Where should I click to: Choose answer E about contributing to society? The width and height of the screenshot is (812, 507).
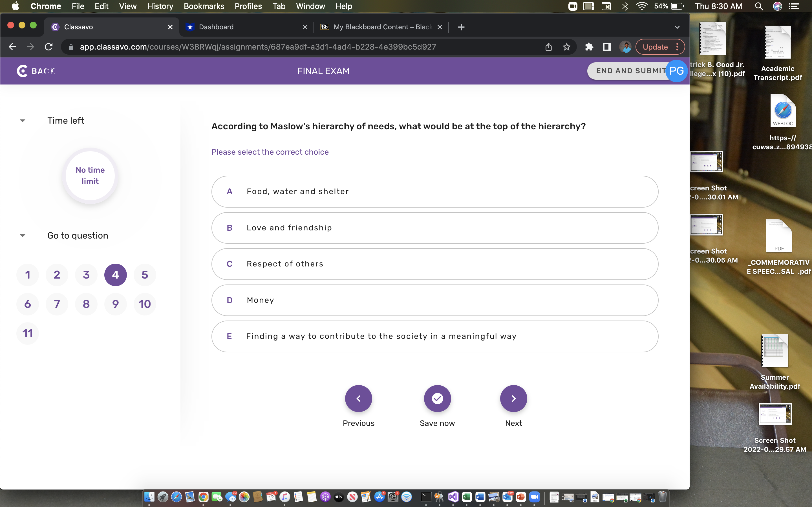[434, 336]
